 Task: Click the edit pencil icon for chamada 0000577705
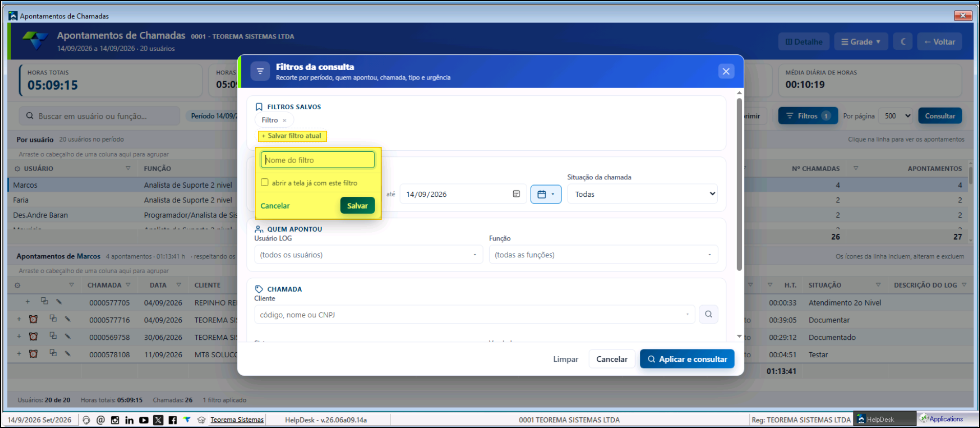point(59,302)
